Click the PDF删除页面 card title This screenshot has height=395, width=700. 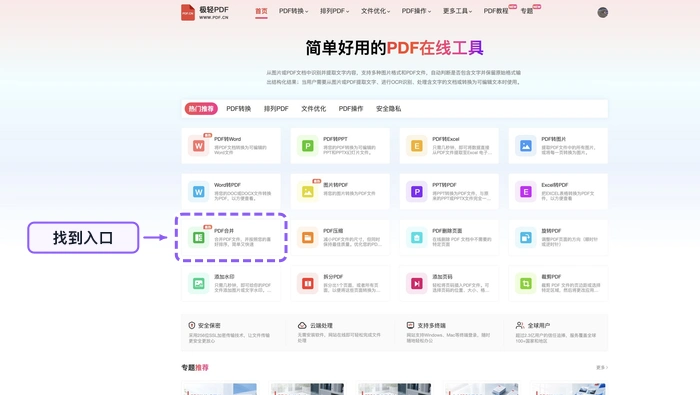point(447,231)
